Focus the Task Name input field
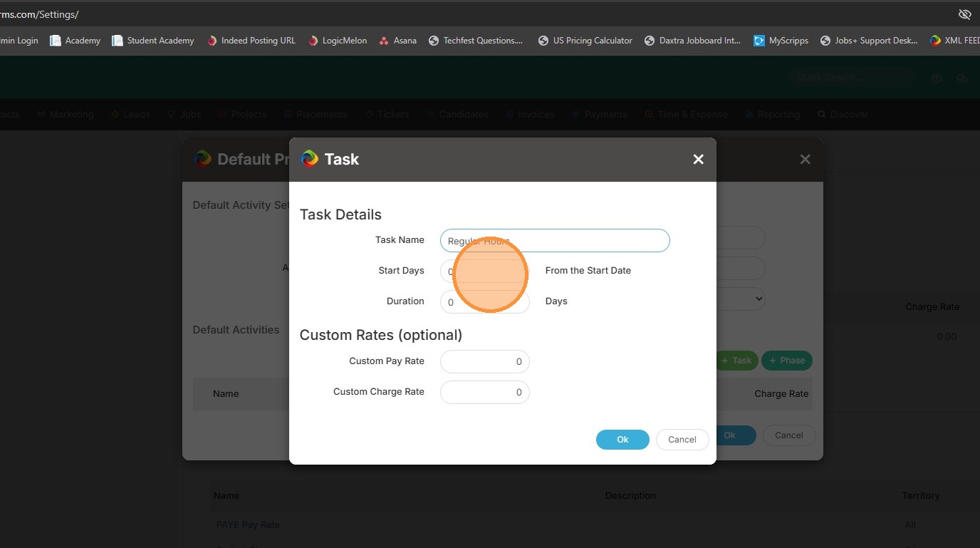Image resolution: width=980 pixels, height=548 pixels. [555, 241]
